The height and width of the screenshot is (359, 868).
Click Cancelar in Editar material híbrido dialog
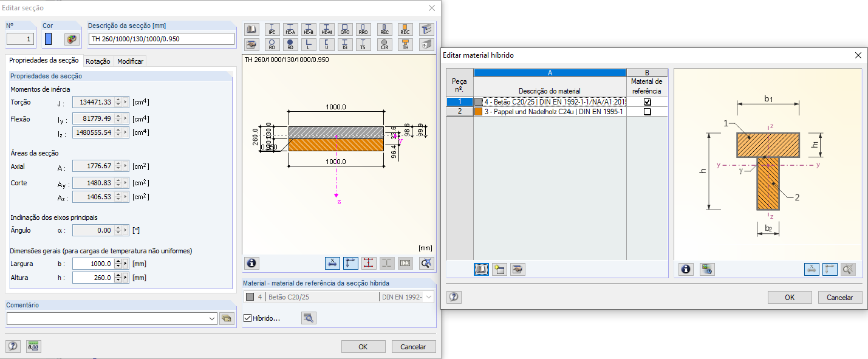point(840,298)
